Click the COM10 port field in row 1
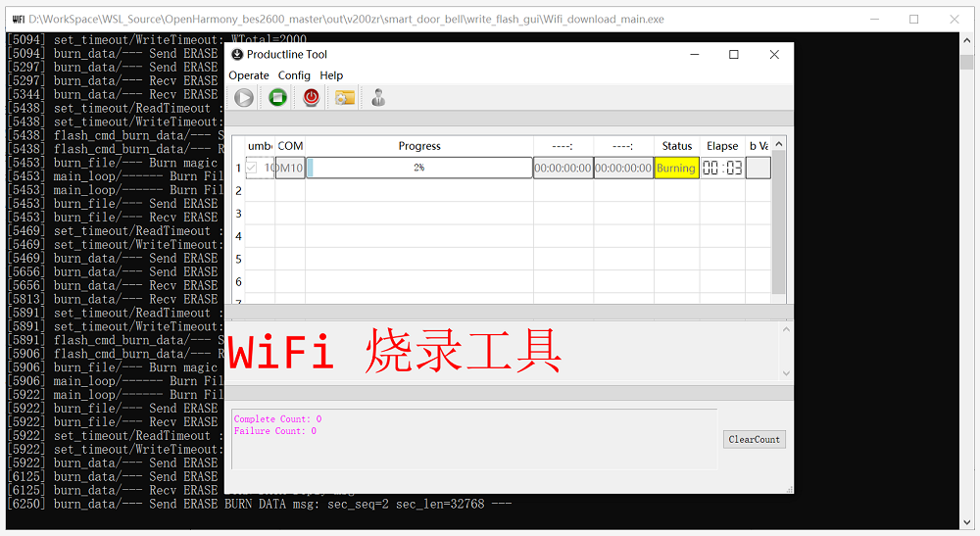980x536 pixels. tap(290, 169)
